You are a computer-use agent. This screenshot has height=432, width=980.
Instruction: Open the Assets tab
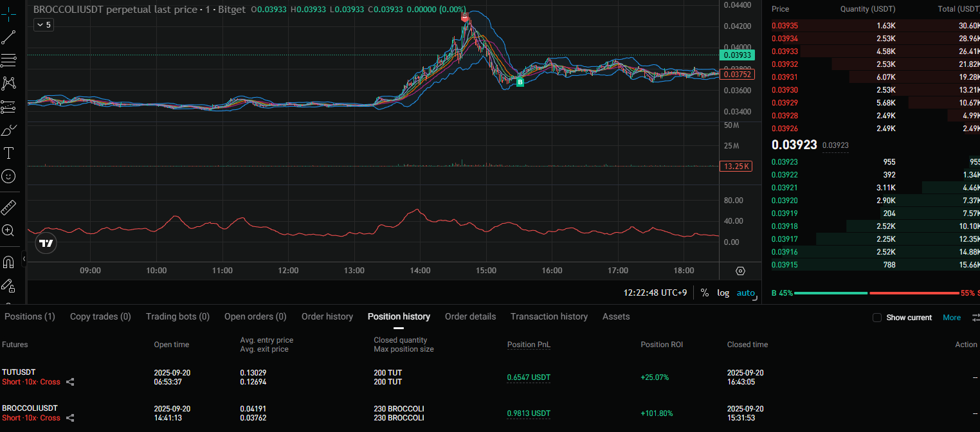point(615,316)
